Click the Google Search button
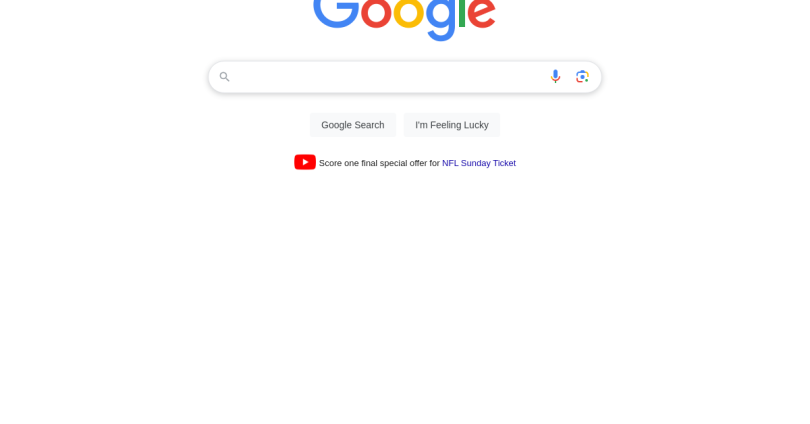810x424 pixels. coord(353,125)
